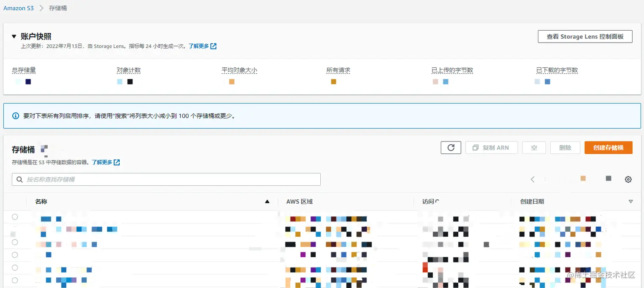Click external link icon beside bucket 了解更多
Viewport: 644px width, 288px height.
(117, 162)
